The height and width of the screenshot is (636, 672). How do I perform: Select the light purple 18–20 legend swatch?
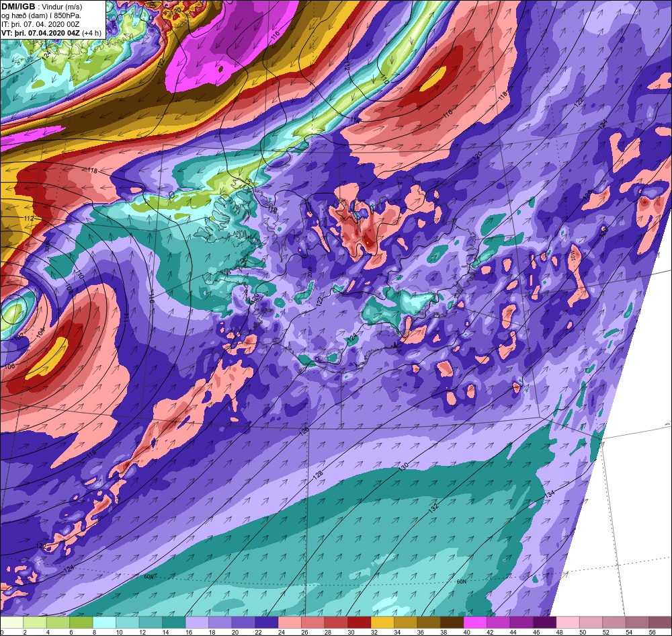pyautogui.click(x=220, y=621)
